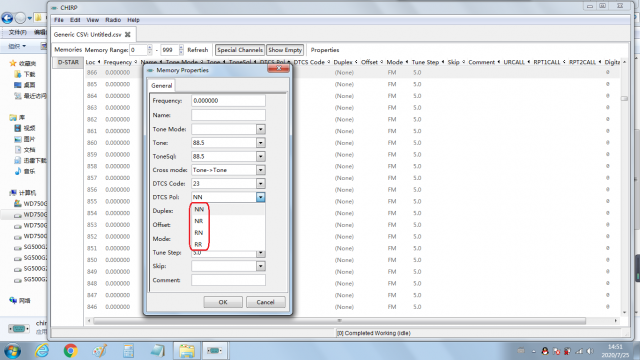Close the Memory Properties dialog
Screen dimensions: 640x360
[x=278, y=69]
